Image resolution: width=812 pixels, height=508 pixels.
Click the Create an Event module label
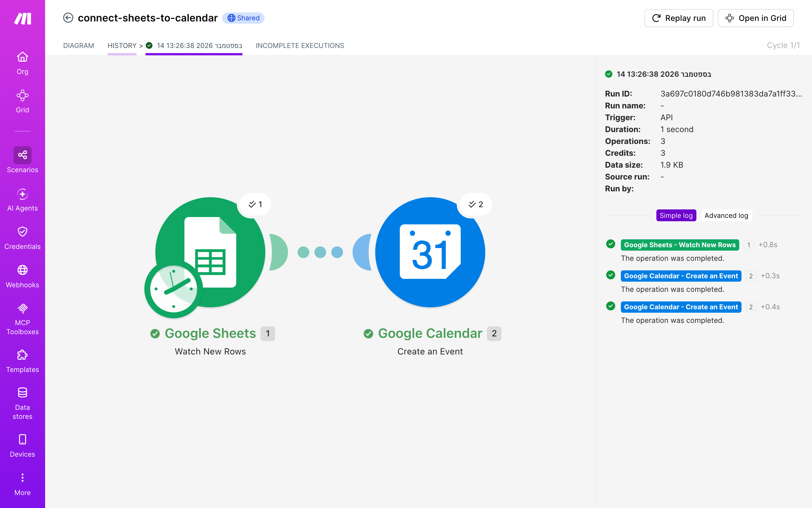(430, 351)
